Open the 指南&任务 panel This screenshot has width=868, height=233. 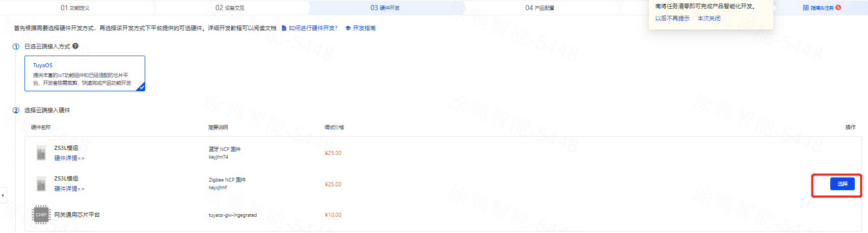point(819,8)
